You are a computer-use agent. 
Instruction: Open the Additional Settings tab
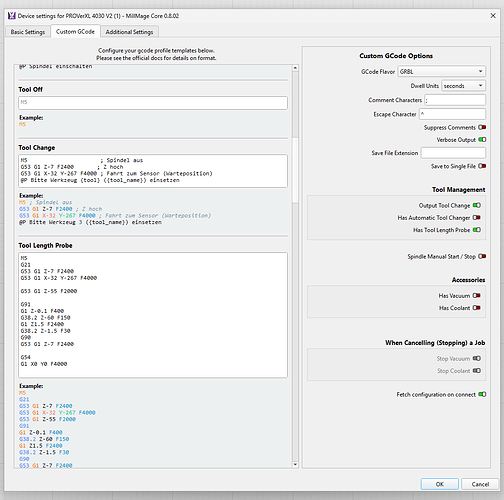pos(129,32)
